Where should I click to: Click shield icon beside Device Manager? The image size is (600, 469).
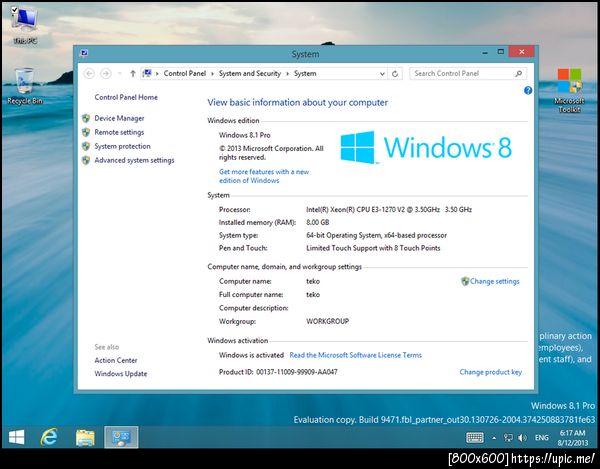[x=86, y=118]
